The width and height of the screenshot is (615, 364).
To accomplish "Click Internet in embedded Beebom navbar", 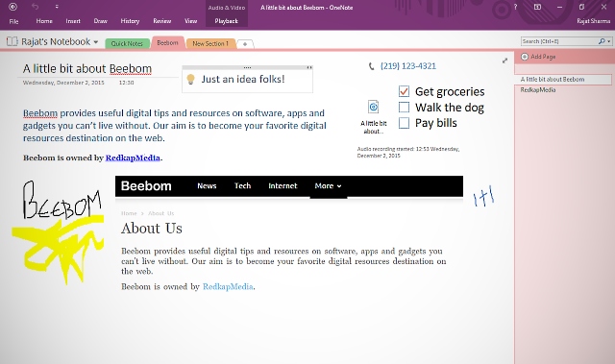I will tap(283, 185).
